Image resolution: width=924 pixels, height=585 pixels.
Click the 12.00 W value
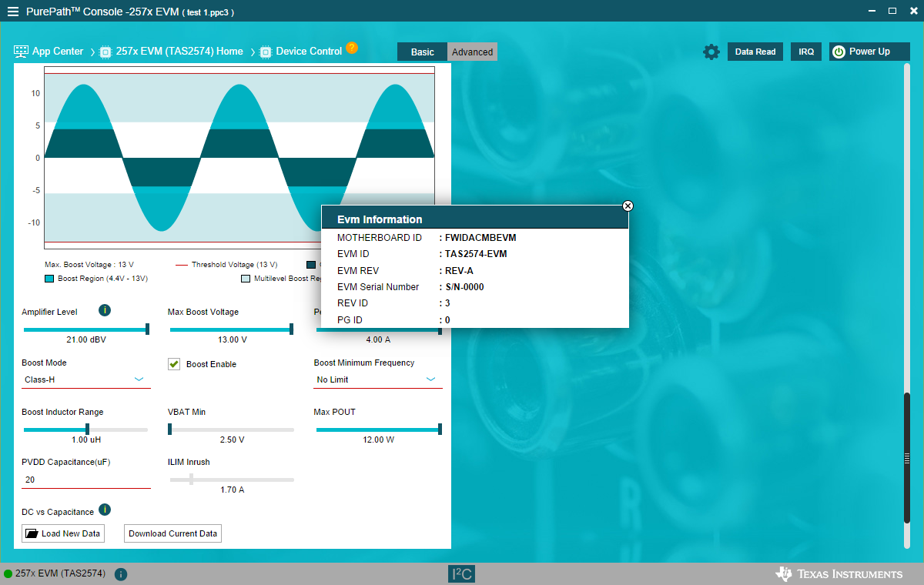click(x=379, y=440)
